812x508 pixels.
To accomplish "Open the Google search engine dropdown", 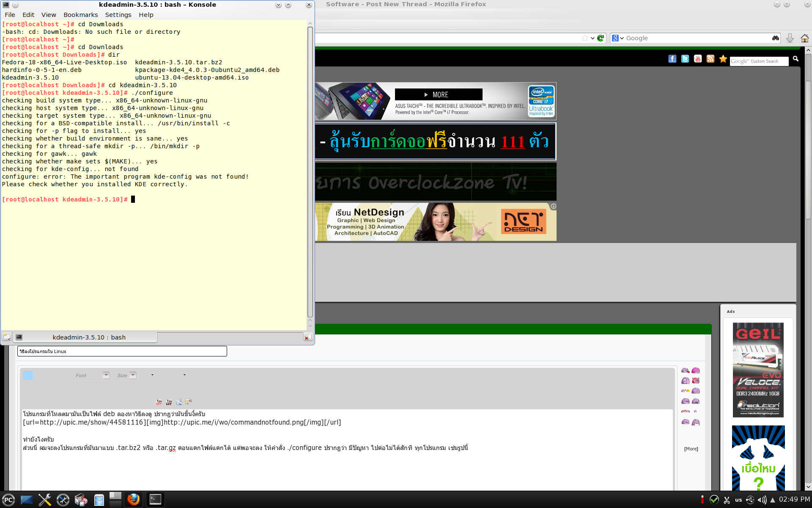I will (x=617, y=38).
